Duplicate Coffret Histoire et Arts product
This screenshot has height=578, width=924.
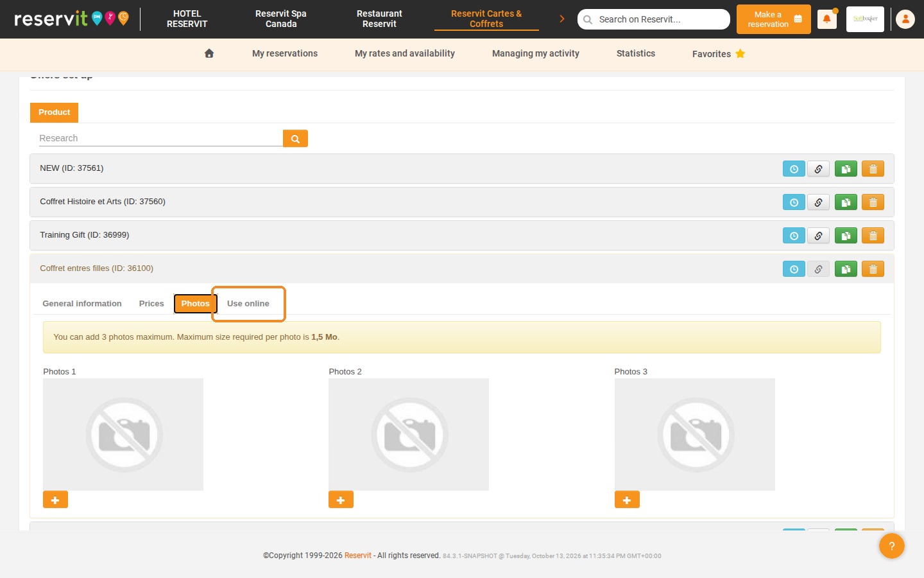coord(846,202)
